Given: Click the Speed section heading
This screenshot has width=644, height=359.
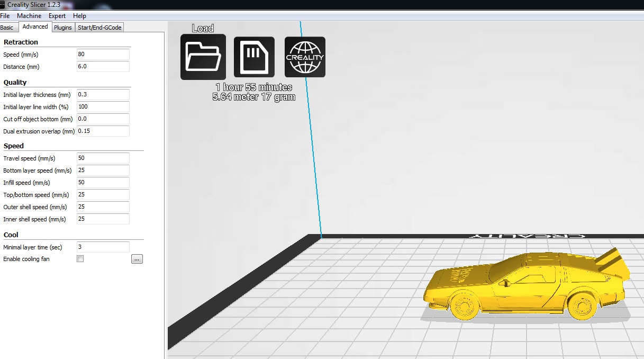Looking at the screenshot, I should point(14,146).
